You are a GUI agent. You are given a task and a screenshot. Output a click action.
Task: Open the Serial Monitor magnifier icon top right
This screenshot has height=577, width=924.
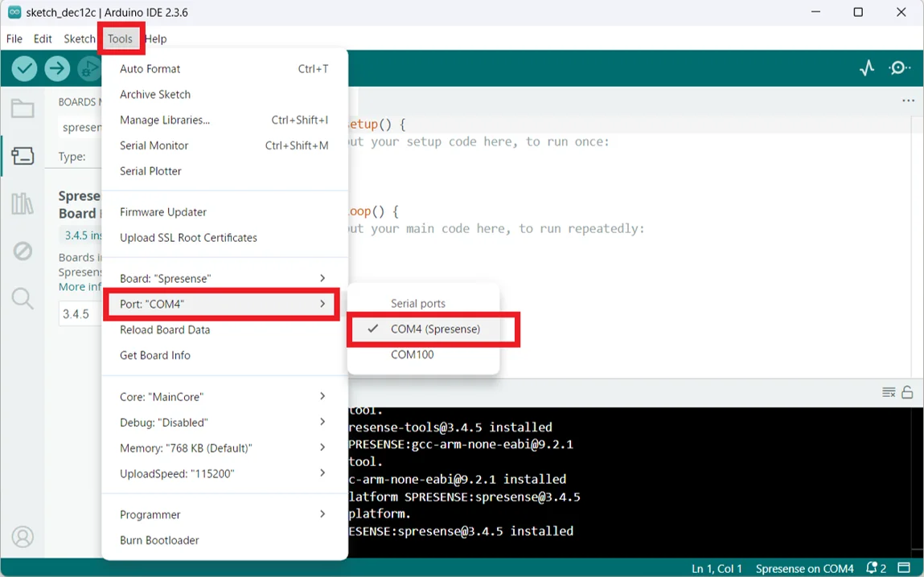tap(900, 68)
